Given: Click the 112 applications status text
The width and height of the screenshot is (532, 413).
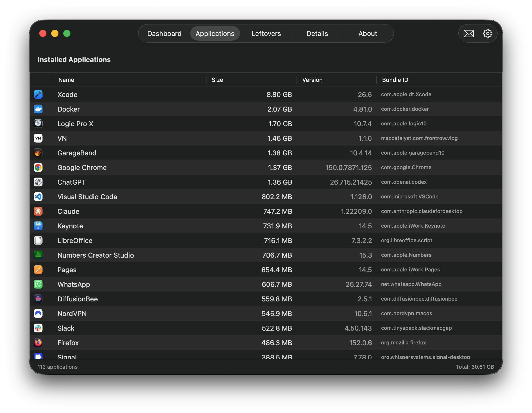Looking at the screenshot, I should [x=57, y=367].
